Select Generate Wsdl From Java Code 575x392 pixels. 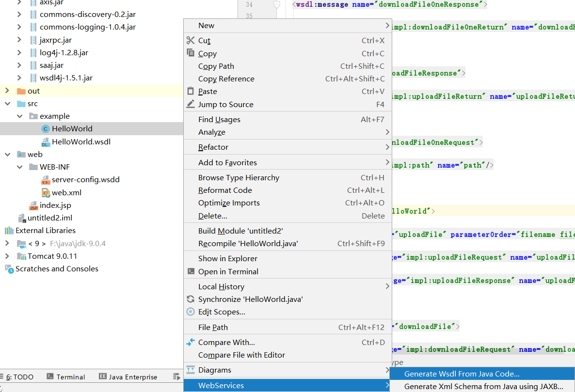tap(482, 374)
